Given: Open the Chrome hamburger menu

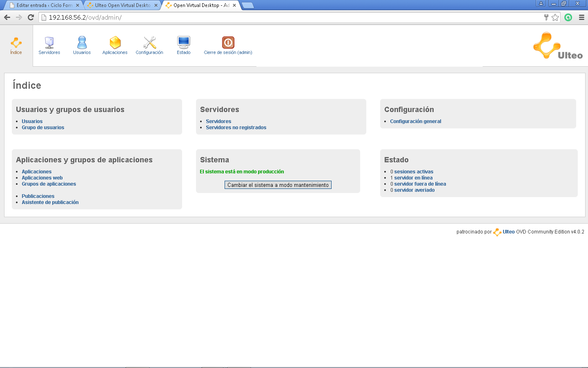Looking at the screenshot, I should [581, 17].
